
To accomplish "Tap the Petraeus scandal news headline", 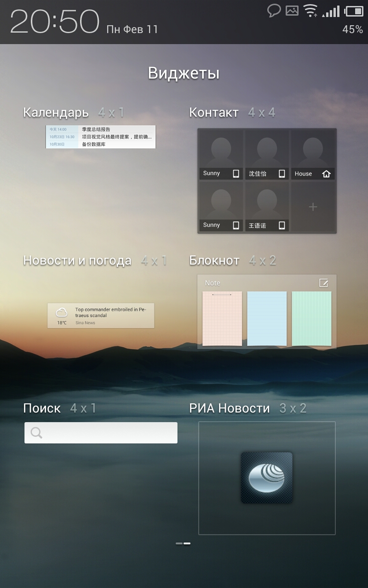I will (110, 313).
